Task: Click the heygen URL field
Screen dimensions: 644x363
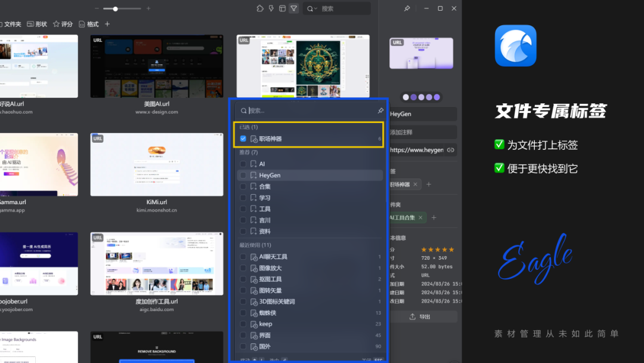Action: (x=416, y=150)
